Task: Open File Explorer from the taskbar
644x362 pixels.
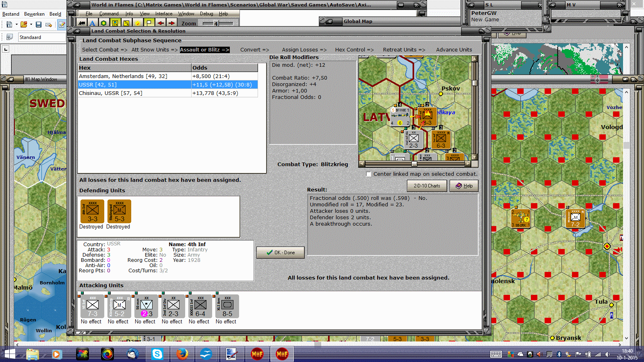Action: [x=32, y=354]
